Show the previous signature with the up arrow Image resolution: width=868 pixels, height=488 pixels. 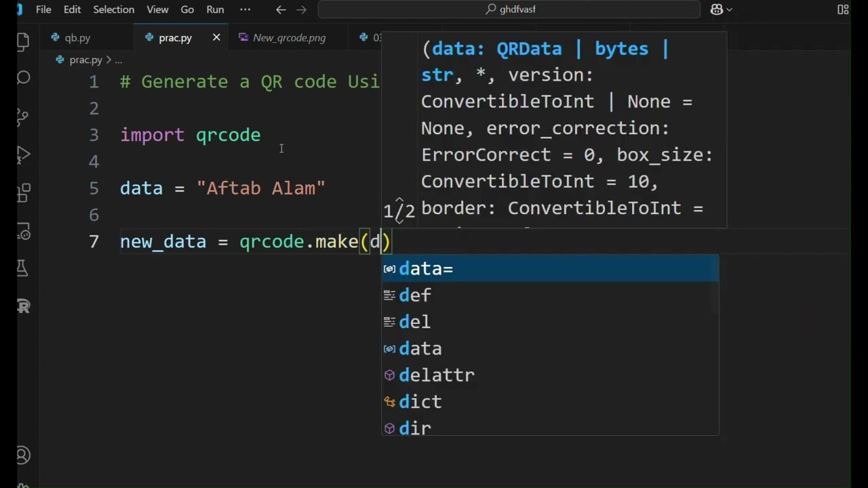399,201
